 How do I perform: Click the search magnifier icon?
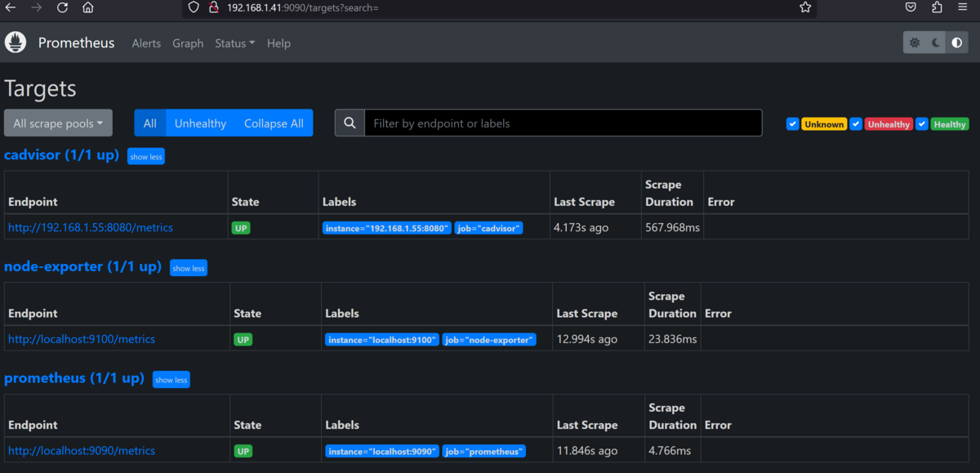[350, 123]
